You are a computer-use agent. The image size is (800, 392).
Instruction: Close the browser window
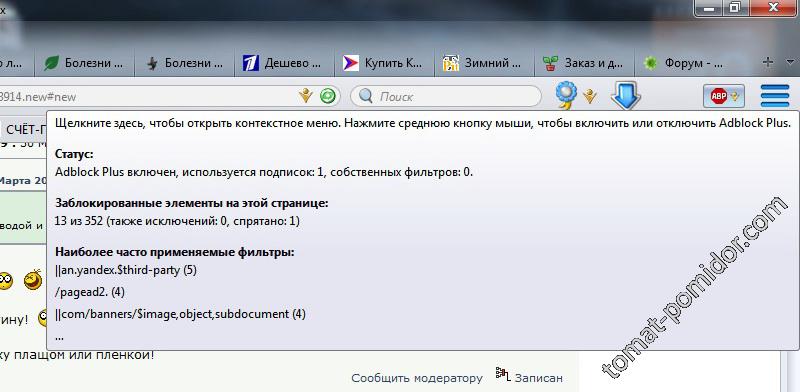pyautogui.click(x=774, y=8)
